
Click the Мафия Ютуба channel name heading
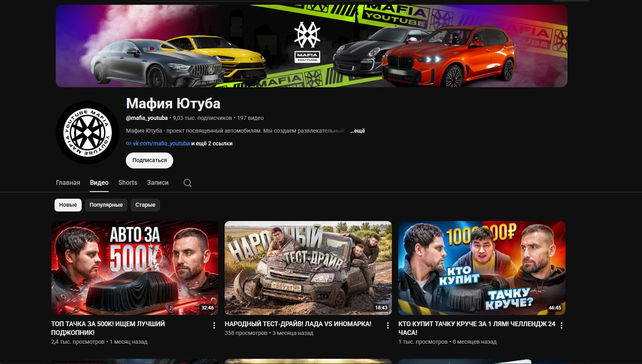click(173, 104)
